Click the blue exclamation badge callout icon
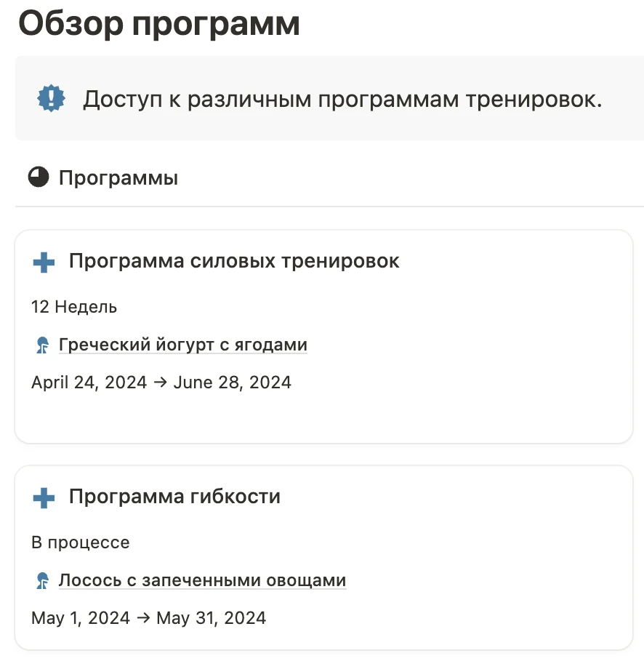 [51, 98]
